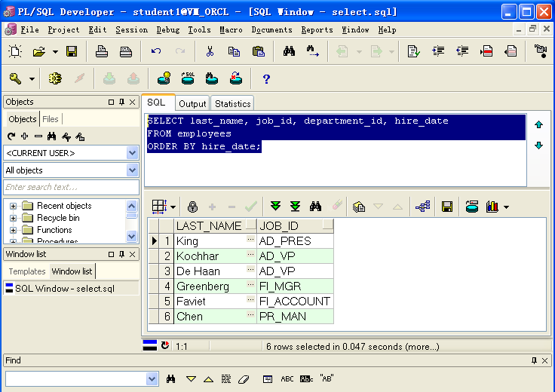Click Fetch next page green arrows icon

pos(275,207)
